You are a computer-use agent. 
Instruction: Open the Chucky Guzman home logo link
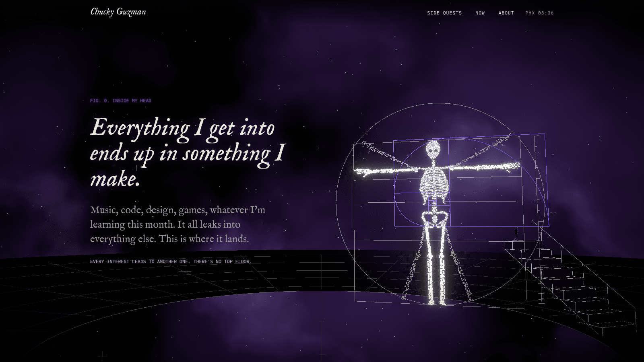point(118,12)
